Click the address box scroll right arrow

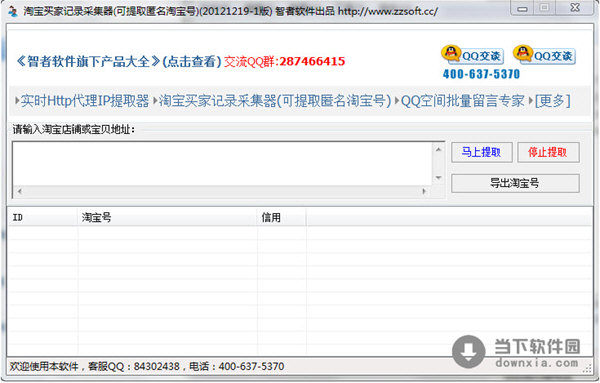(424, 191)
